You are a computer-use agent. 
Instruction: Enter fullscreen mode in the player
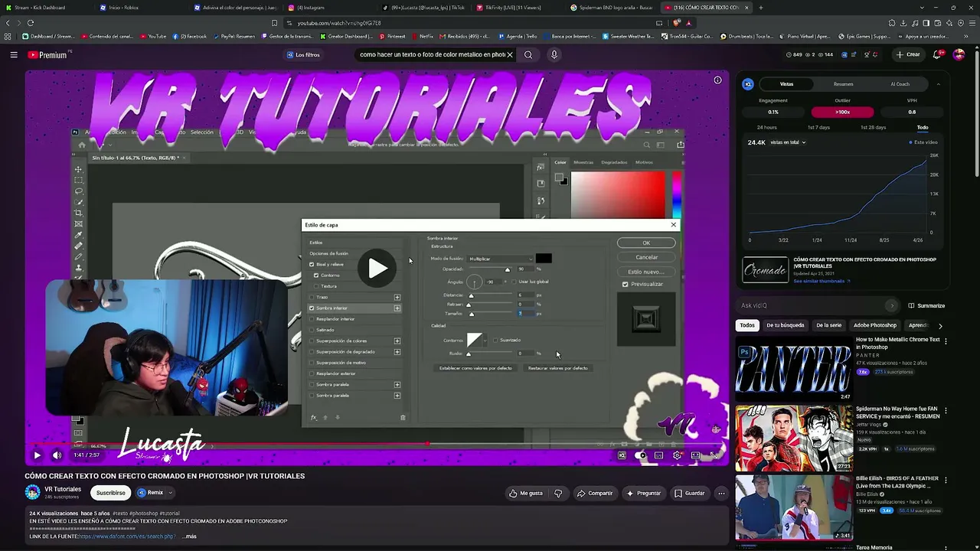pyautogui.click(x=714, y=455)
